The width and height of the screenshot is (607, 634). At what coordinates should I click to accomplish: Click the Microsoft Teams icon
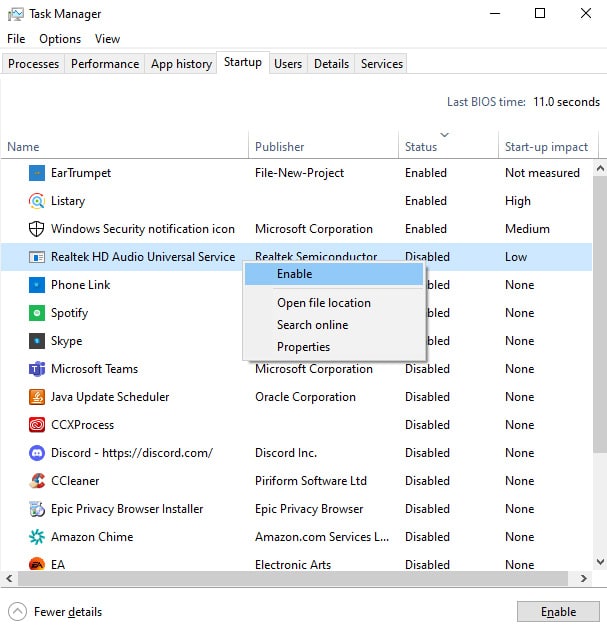[37, 369]
